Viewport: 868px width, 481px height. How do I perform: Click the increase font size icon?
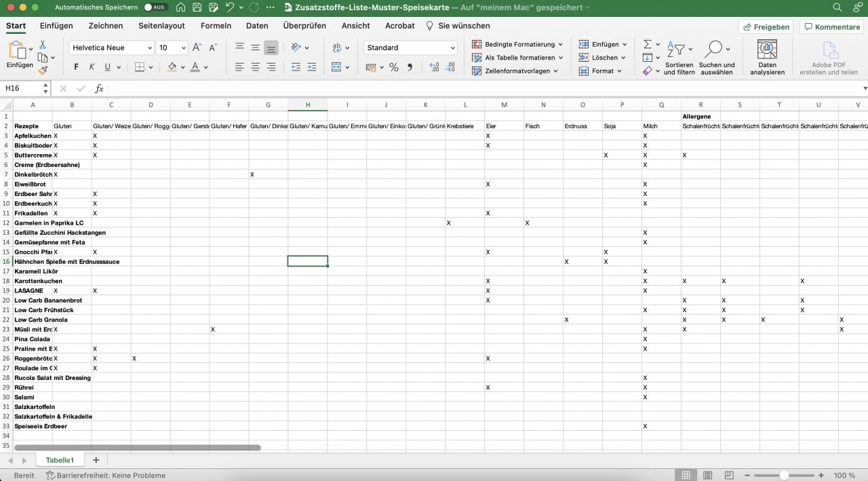coord(197,47)
